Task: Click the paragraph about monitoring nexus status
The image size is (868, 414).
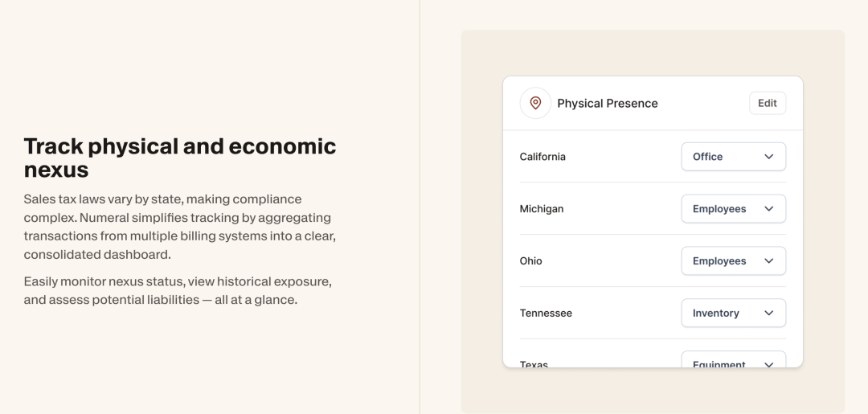Action: [178, 290]
